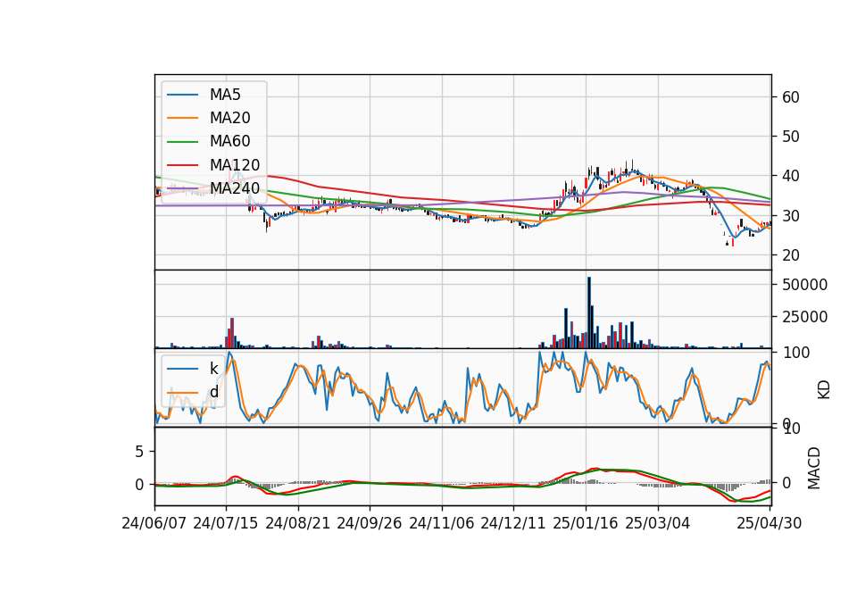Click the MACD left axis label 5
857x616 pixels.
point(139,452)
